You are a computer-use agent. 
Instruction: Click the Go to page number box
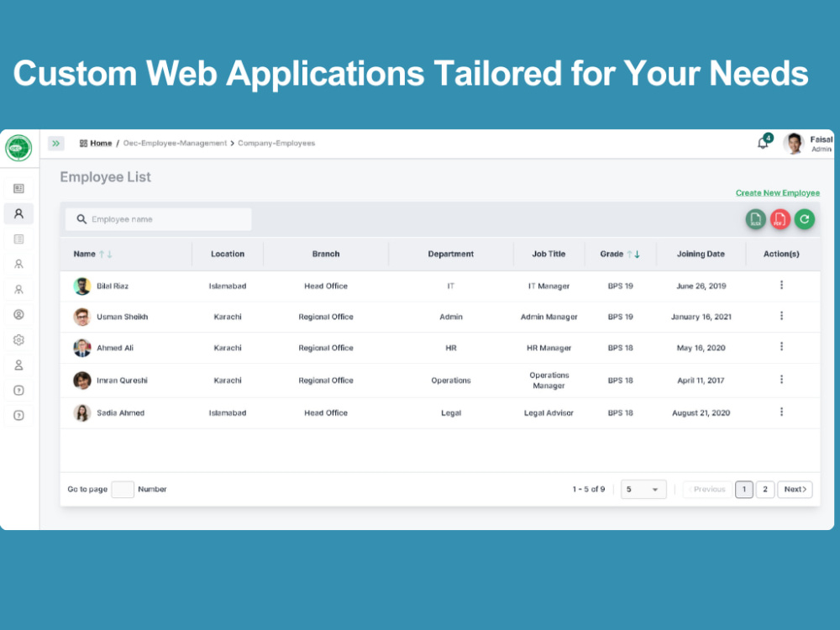coord(123,489)
